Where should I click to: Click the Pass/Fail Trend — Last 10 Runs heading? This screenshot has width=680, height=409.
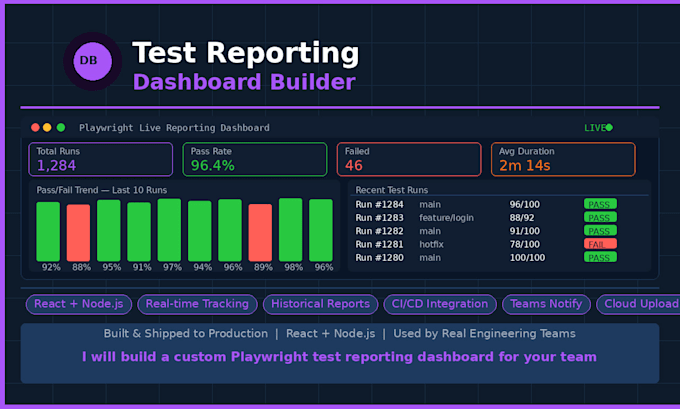click(101, 190)
